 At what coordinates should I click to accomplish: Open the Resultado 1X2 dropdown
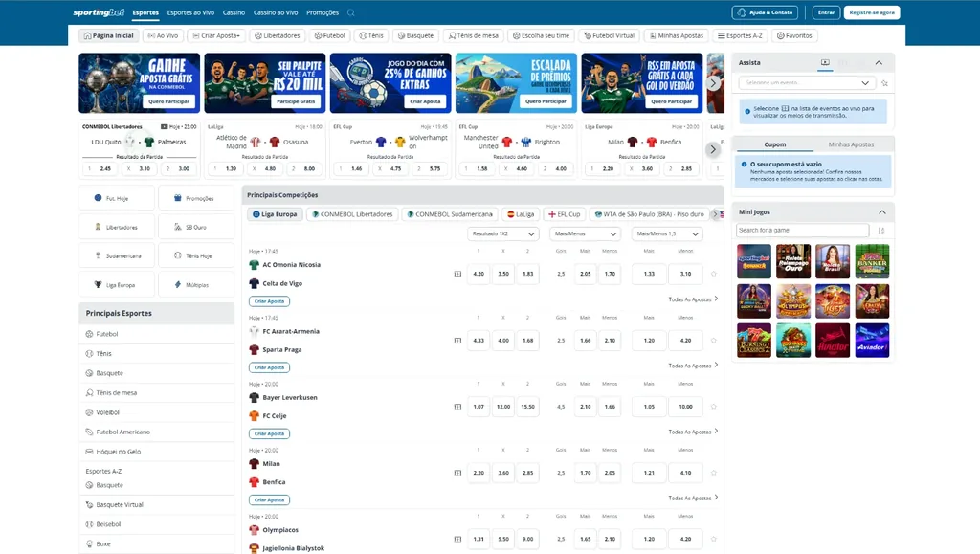503,233
